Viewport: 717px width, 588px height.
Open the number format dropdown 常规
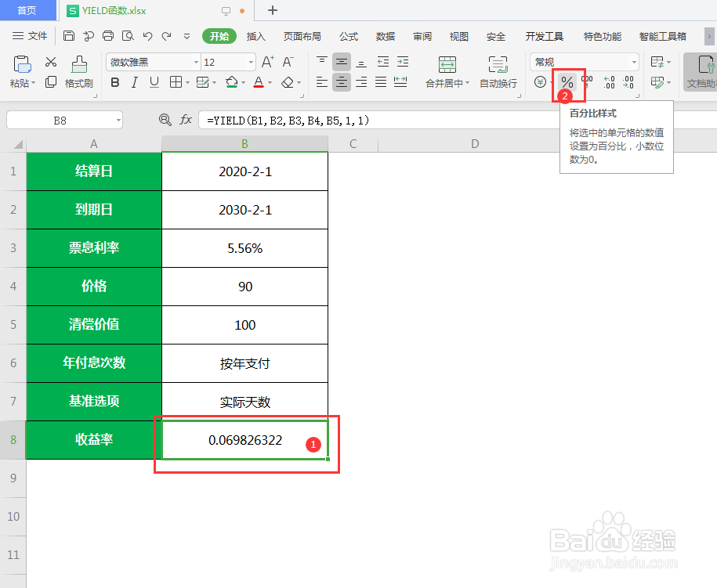coord(634,62)
